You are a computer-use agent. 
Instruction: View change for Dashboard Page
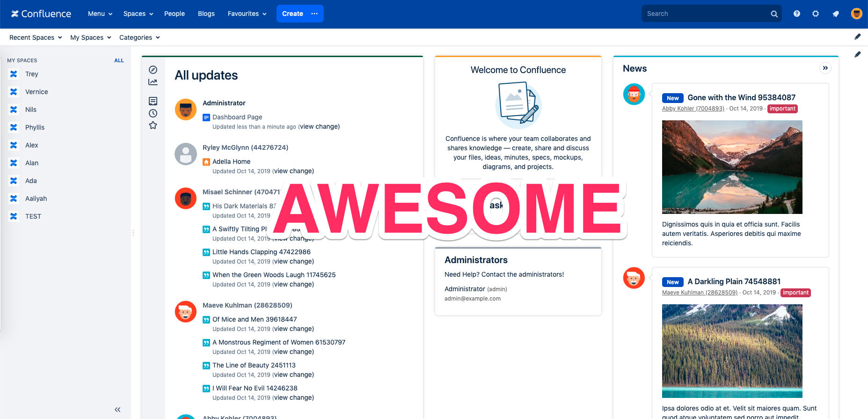pos(320,126)
